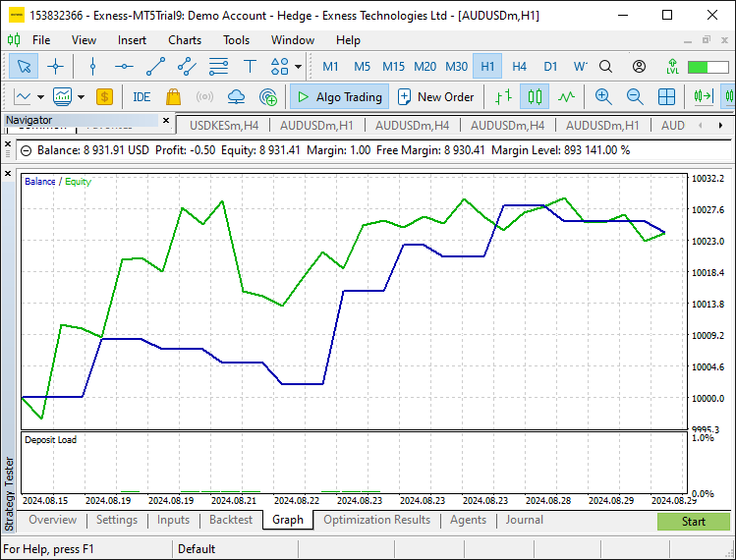Select the Fibonacci retracement tool
Image resolution: width=736 pixels, height=560 pixels.
(218, 66)
